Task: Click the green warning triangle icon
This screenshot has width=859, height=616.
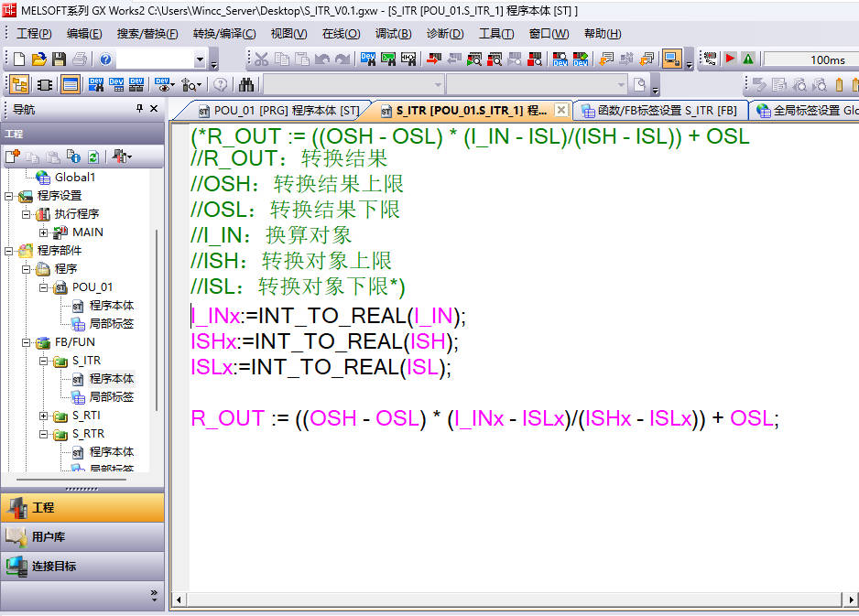Action: pos(748,59)
